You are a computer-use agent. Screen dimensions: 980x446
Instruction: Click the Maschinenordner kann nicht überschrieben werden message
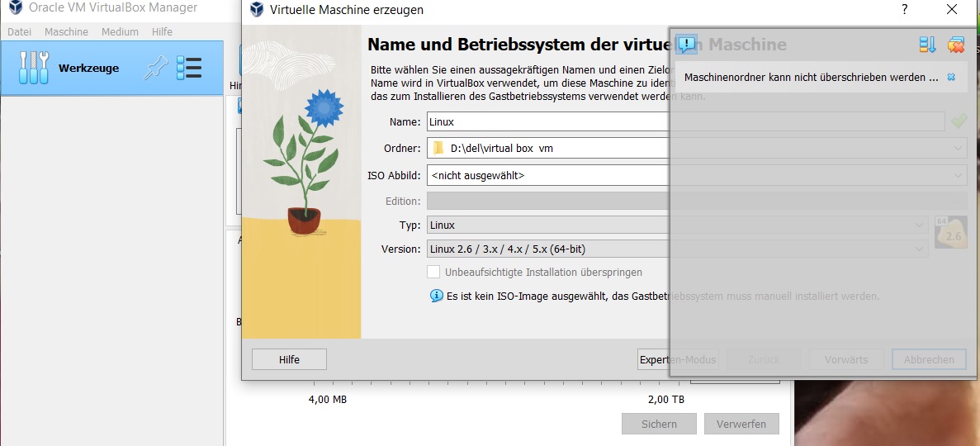point(812,78)
